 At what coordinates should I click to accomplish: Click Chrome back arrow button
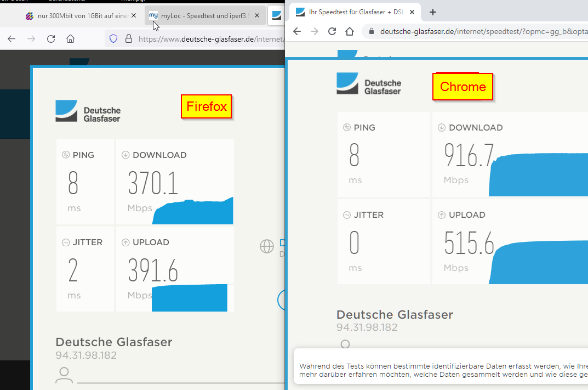[297, 31]
